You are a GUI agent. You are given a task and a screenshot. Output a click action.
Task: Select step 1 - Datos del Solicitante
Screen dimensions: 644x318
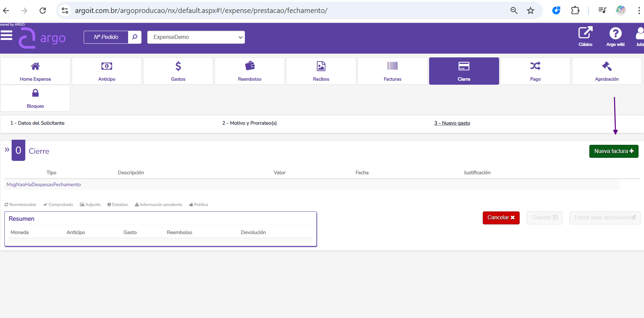point(37,123)
